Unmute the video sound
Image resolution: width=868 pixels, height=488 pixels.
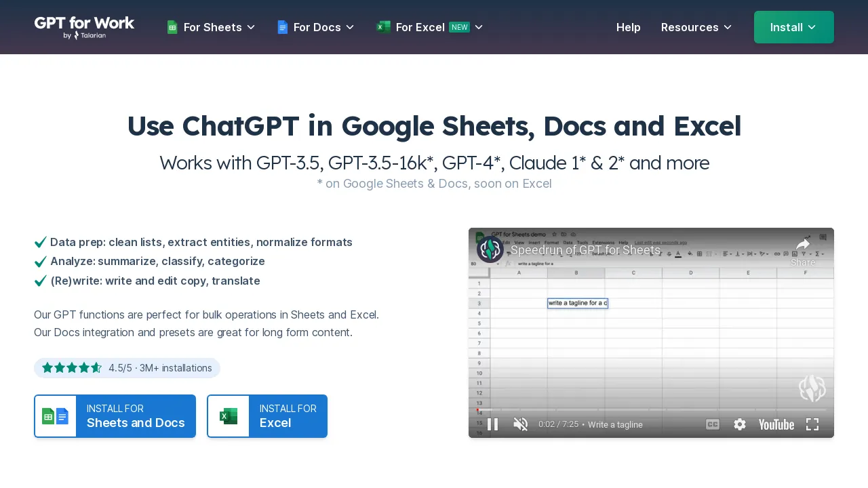coord(520,424)
